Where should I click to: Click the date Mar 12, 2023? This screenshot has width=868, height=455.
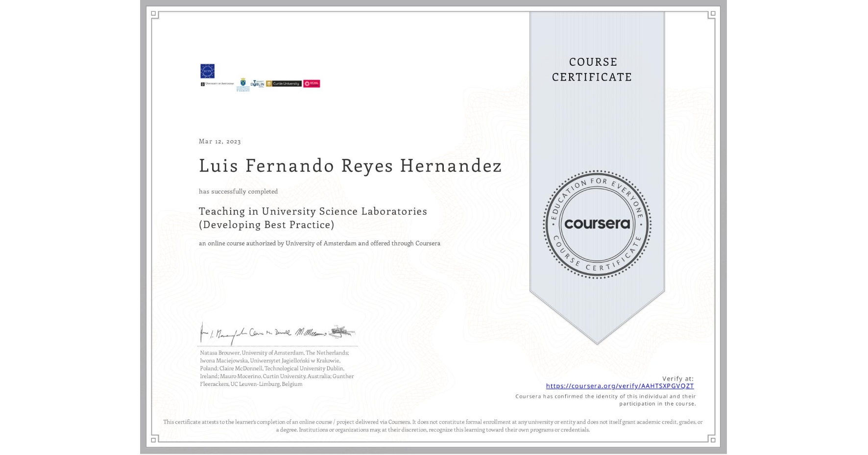tap(220, 141)
